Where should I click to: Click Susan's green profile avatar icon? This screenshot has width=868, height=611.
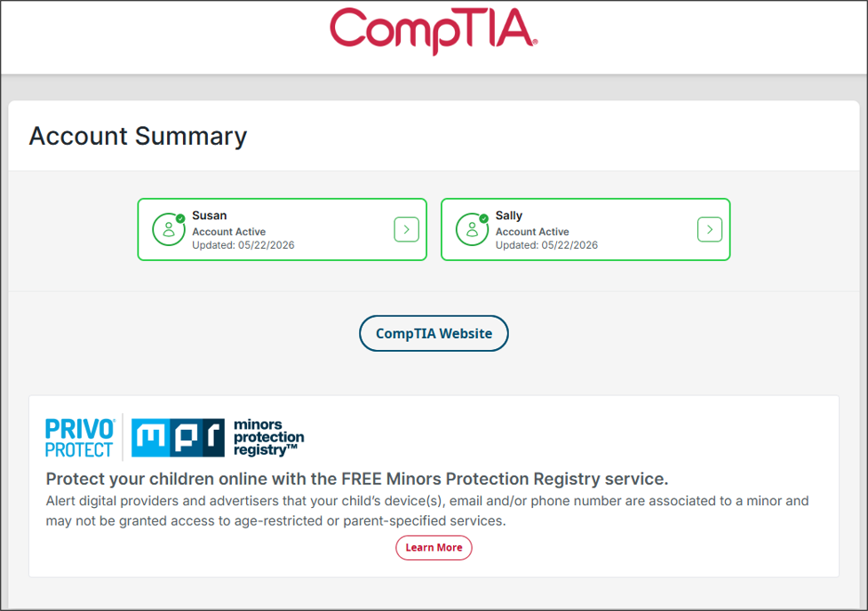(x=168, y=229)
